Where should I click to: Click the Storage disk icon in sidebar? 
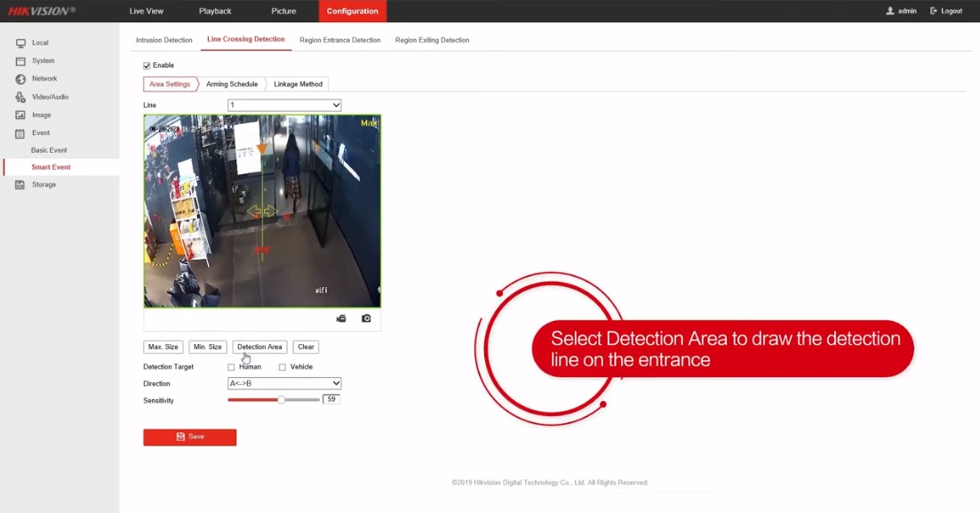(20, 185)
